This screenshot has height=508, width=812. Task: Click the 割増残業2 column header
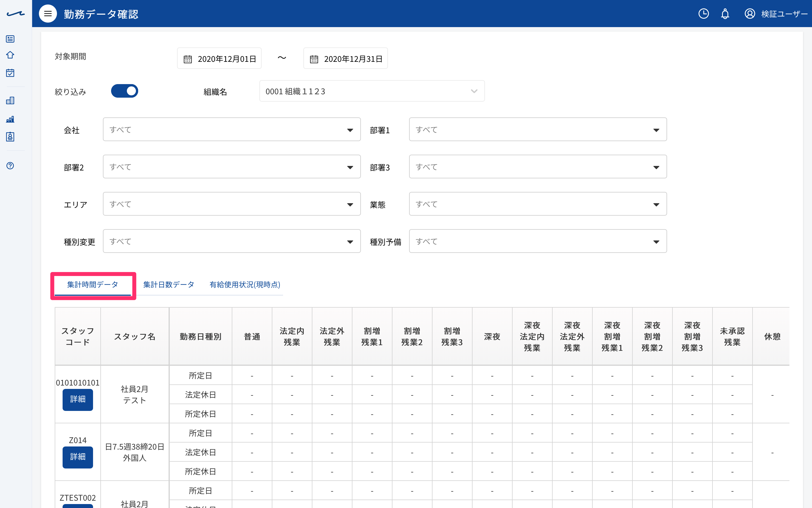point(412,337)
